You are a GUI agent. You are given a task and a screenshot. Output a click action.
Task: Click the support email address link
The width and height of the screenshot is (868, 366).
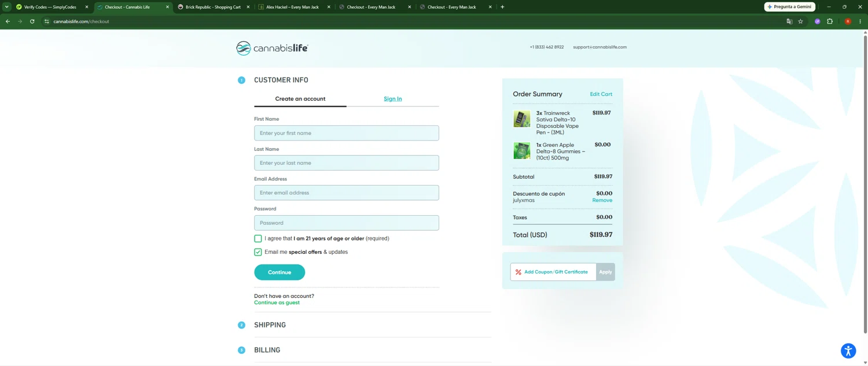(x=599, y=47)
